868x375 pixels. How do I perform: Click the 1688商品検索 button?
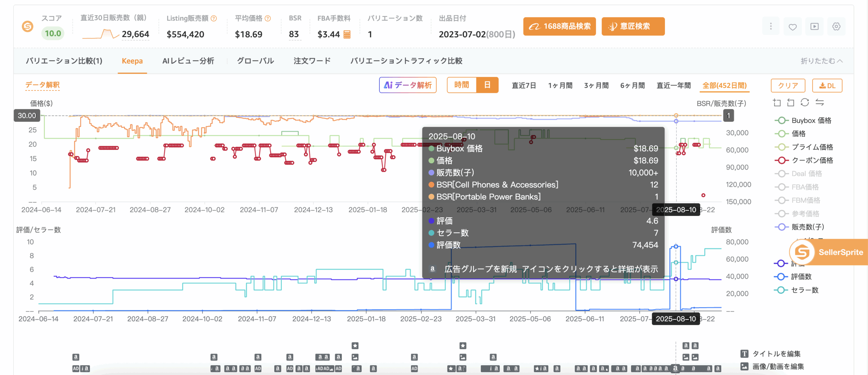pos(559,26)
